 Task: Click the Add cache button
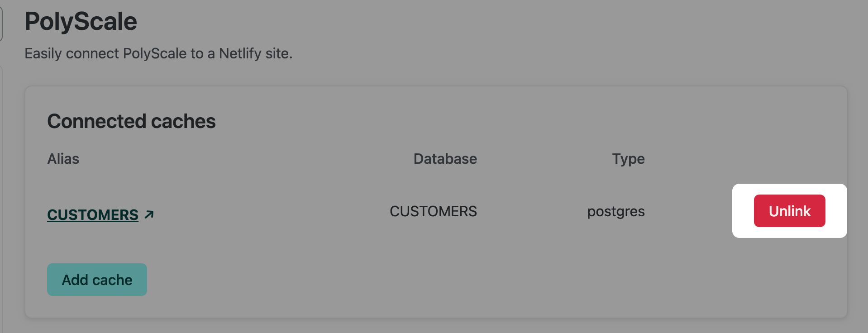coord(97,280)
